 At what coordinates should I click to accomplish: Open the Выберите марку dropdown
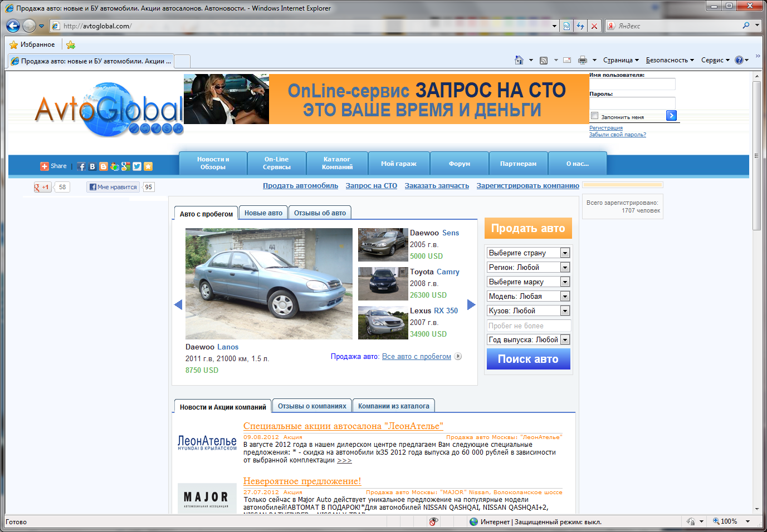tap(528, 282)
